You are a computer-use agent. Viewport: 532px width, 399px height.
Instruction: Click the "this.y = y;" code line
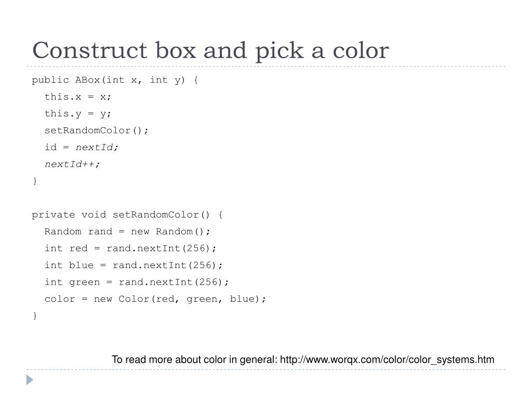[x=78, y=114]
